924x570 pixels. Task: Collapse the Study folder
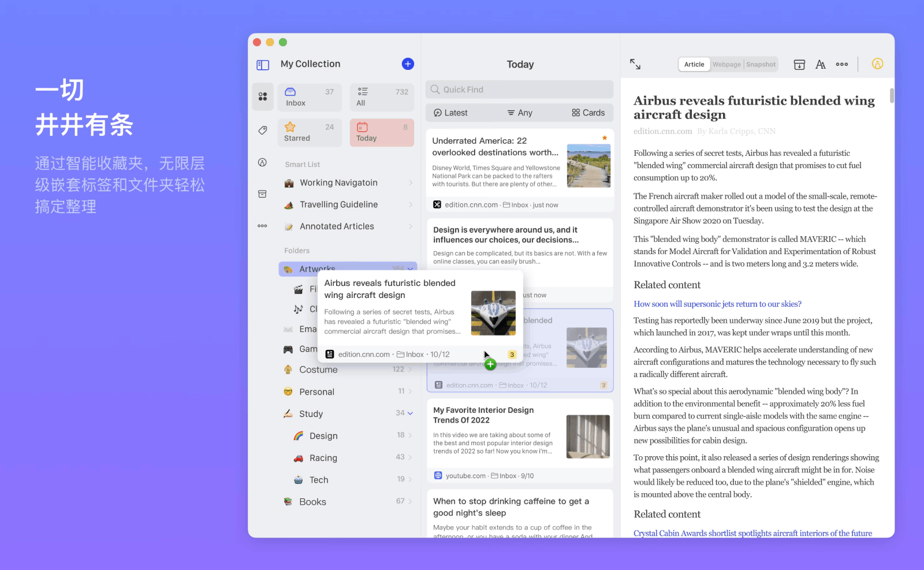pos(410,413)
